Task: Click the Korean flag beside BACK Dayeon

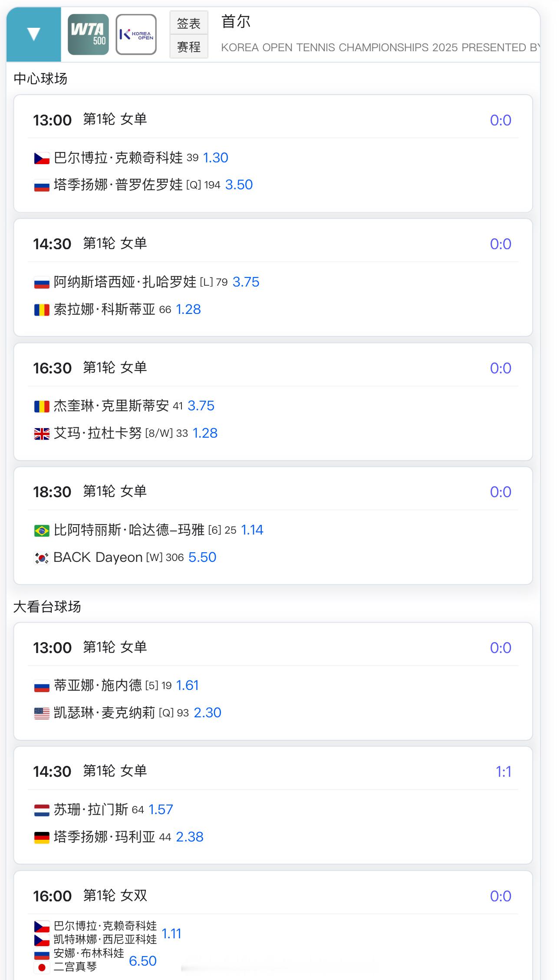Action: tap(42, 558)
